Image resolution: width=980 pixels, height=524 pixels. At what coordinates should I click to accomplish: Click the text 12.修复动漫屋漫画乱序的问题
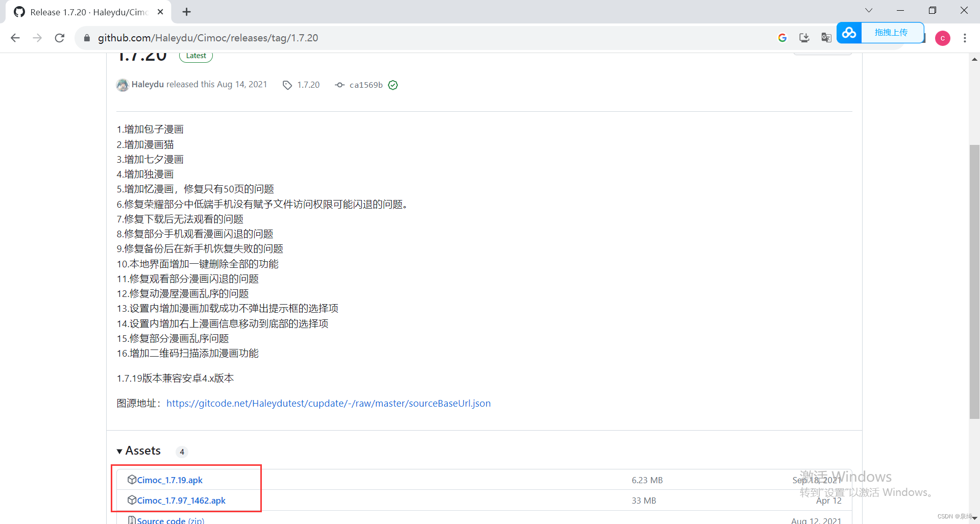click(x=183, y=294)
